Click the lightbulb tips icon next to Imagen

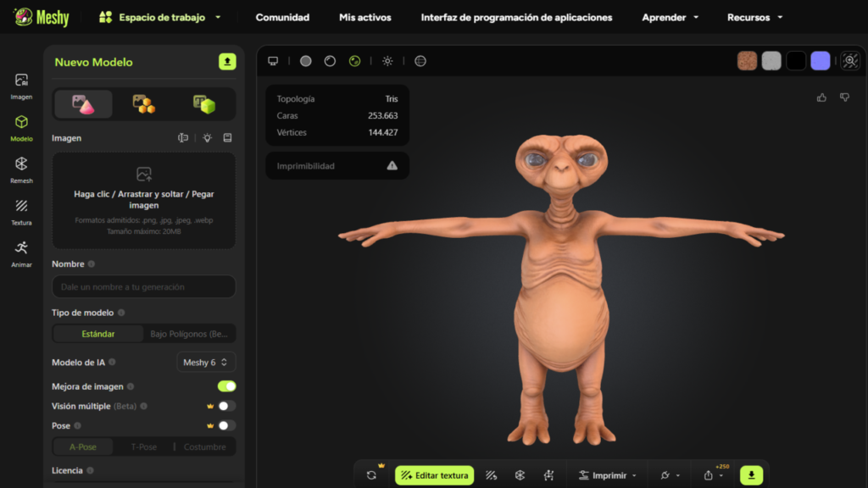(x=207, y=138)
